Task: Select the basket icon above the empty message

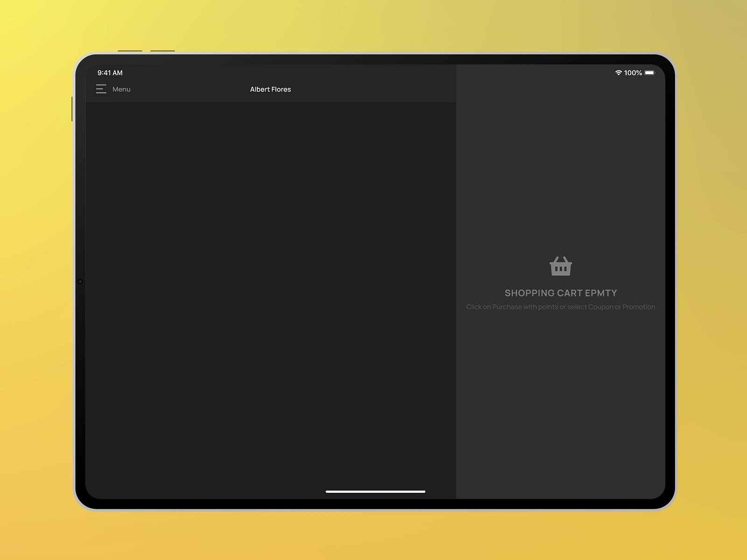Action: coord(560,266)
